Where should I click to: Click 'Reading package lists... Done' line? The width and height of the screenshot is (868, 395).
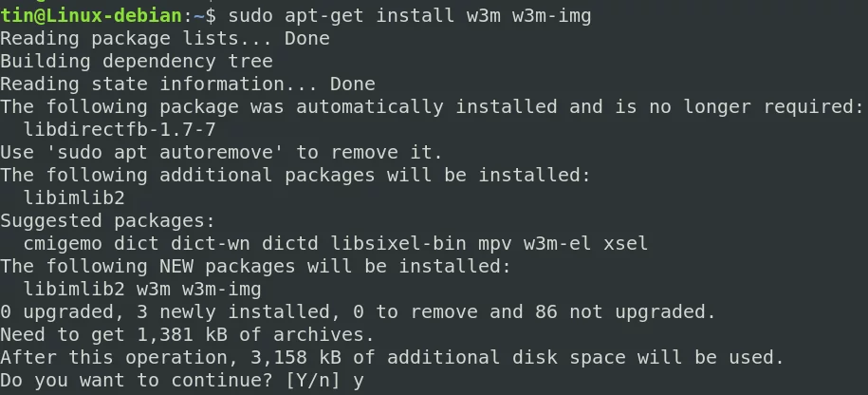tap(165, 38)
